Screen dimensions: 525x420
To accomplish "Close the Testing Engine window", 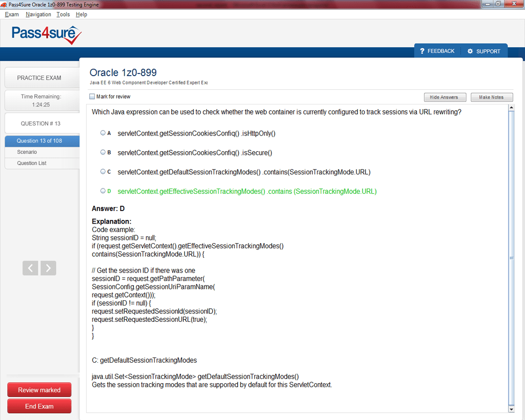I will click(514, 4).
